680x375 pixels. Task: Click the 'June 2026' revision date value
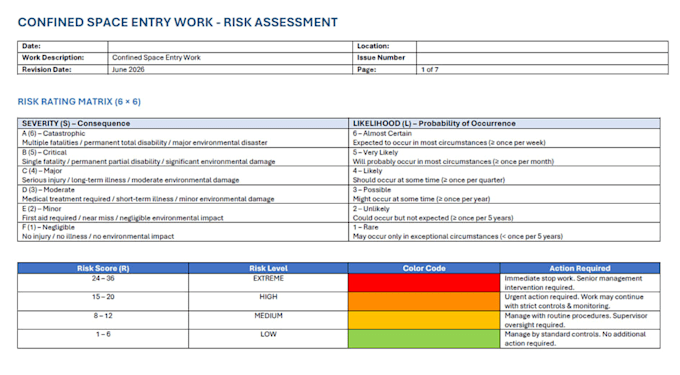128,69
